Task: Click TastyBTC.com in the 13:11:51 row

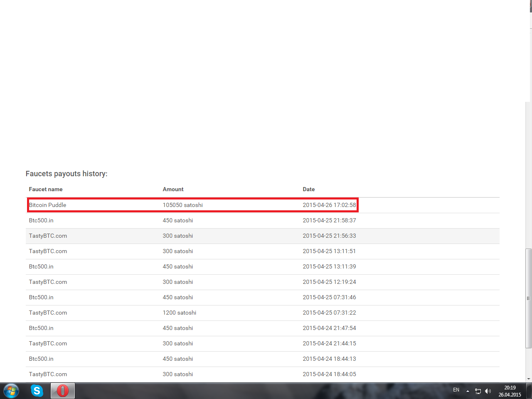Action: 48,251
